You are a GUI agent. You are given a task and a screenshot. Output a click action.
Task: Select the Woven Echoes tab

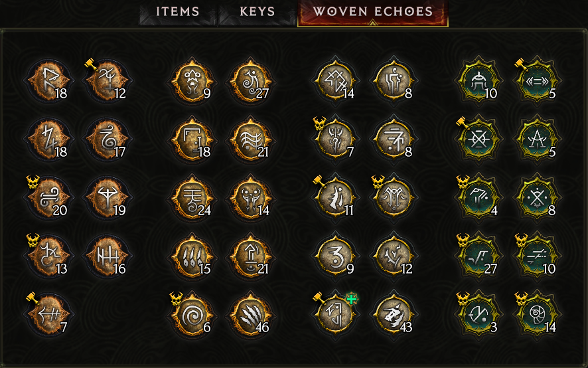373,13
